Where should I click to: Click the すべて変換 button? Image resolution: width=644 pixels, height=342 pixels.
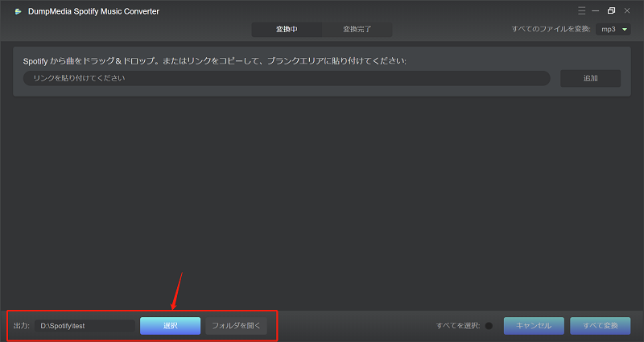point(600,326)
